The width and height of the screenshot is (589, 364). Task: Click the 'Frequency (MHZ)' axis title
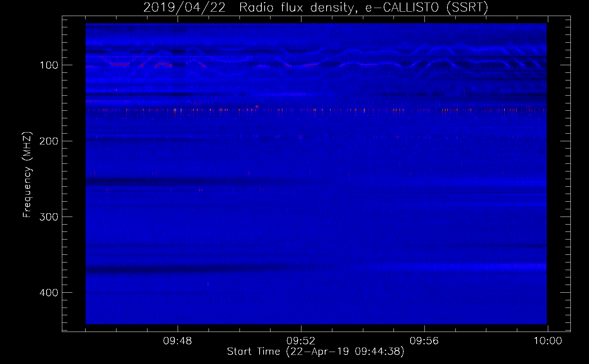click(27, 174)
